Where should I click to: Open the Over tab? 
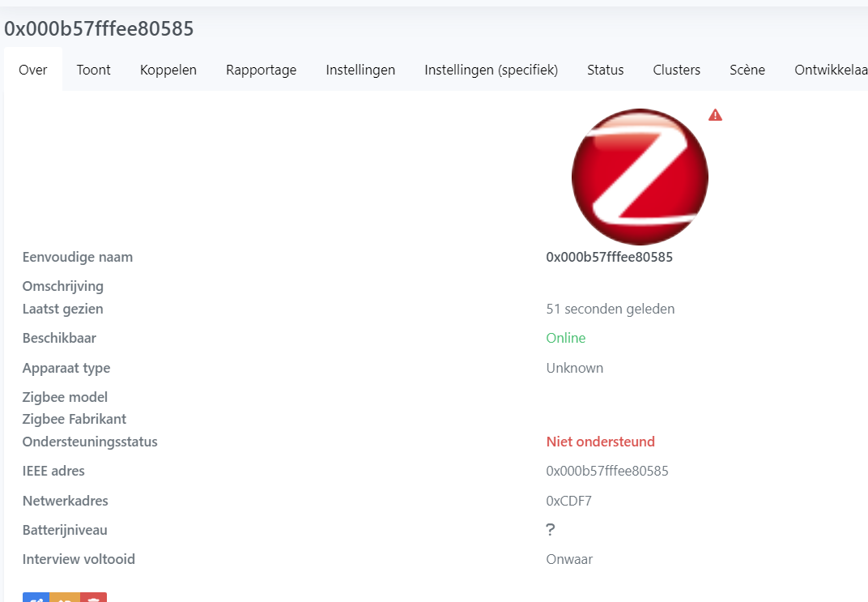pos(33,70)
